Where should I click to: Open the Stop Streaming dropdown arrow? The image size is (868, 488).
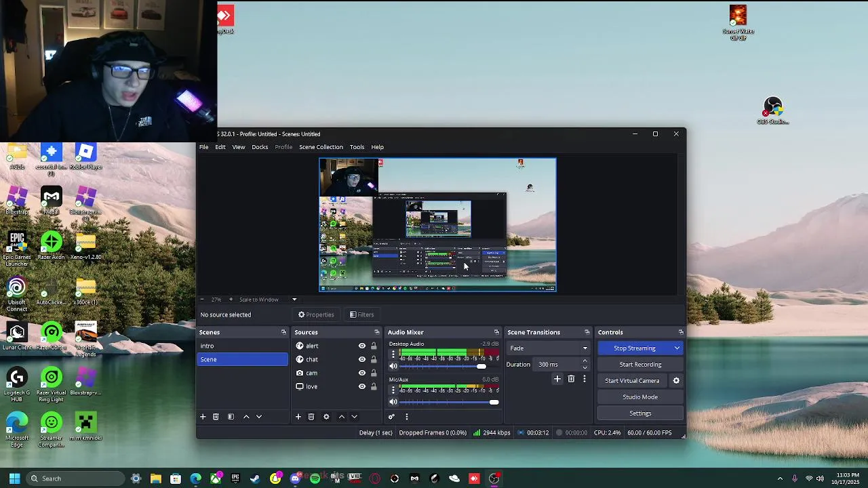(x=677, y=348)
